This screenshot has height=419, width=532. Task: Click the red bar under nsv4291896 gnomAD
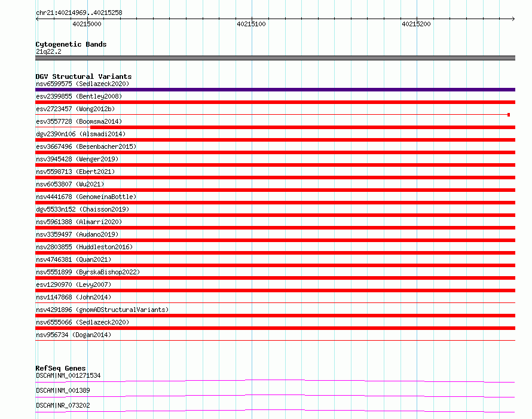pos(275,316)
